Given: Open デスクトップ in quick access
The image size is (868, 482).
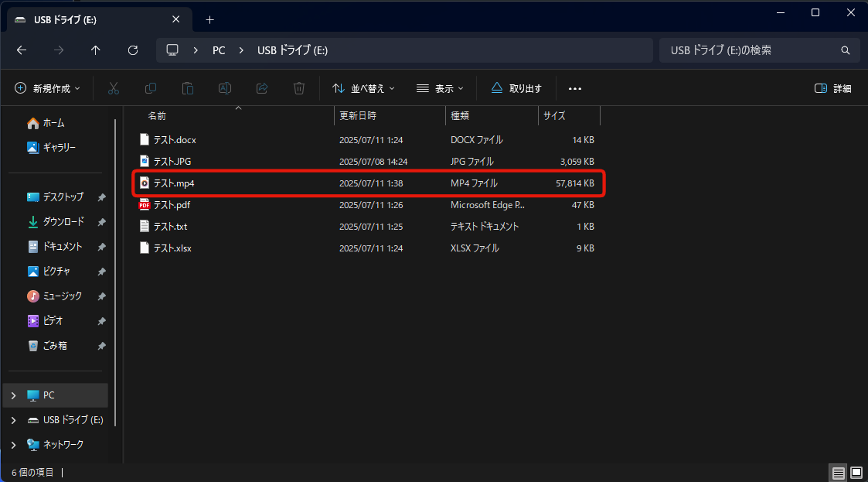Looking at the screenshot, I should [56, 197].
